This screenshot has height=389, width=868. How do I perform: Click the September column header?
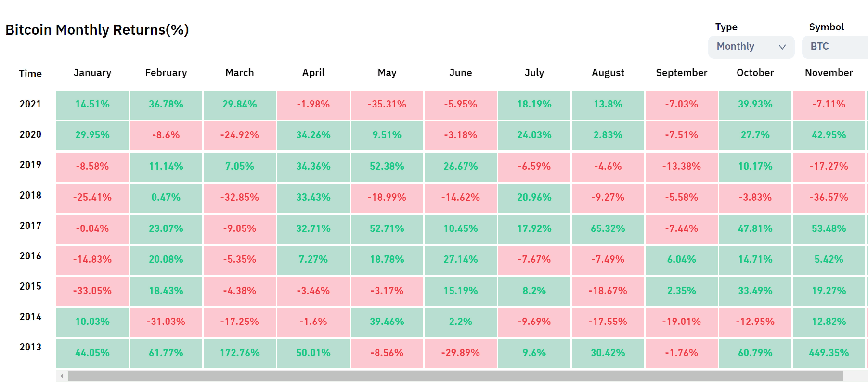point(681,73)
